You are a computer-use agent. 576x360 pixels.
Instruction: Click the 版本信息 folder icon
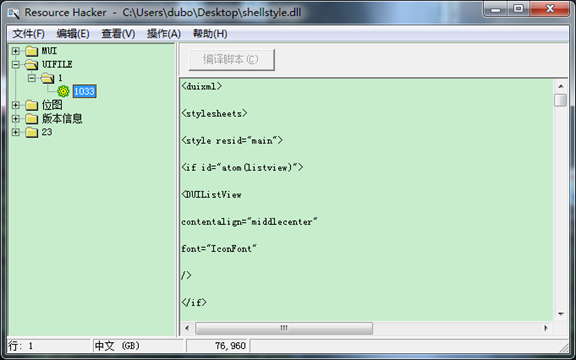tap(32, 118)
